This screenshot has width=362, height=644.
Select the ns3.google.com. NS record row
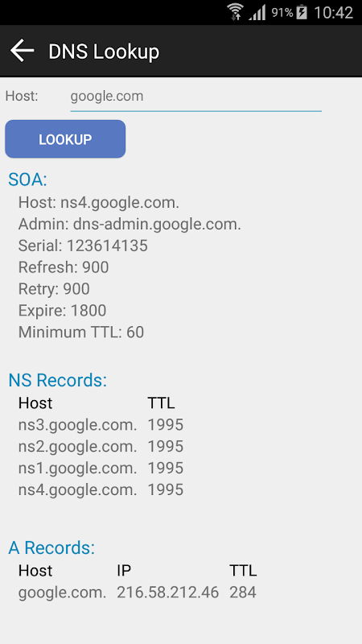point(101,425)
